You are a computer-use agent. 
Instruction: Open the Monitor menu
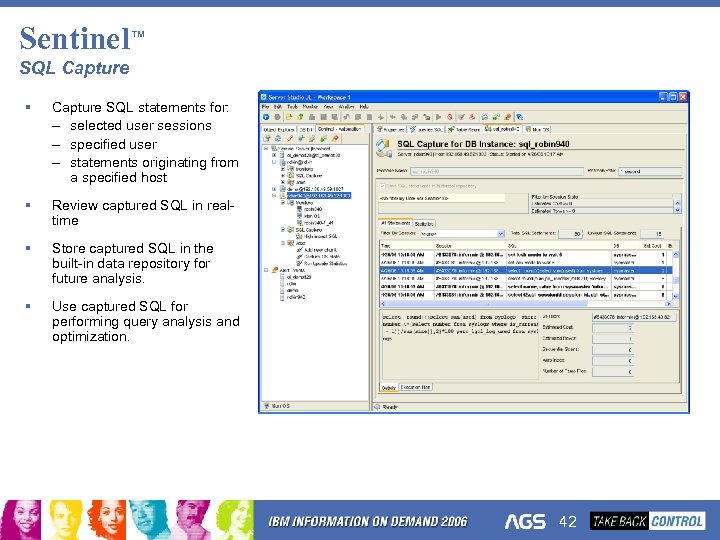(x=310, y=107)
